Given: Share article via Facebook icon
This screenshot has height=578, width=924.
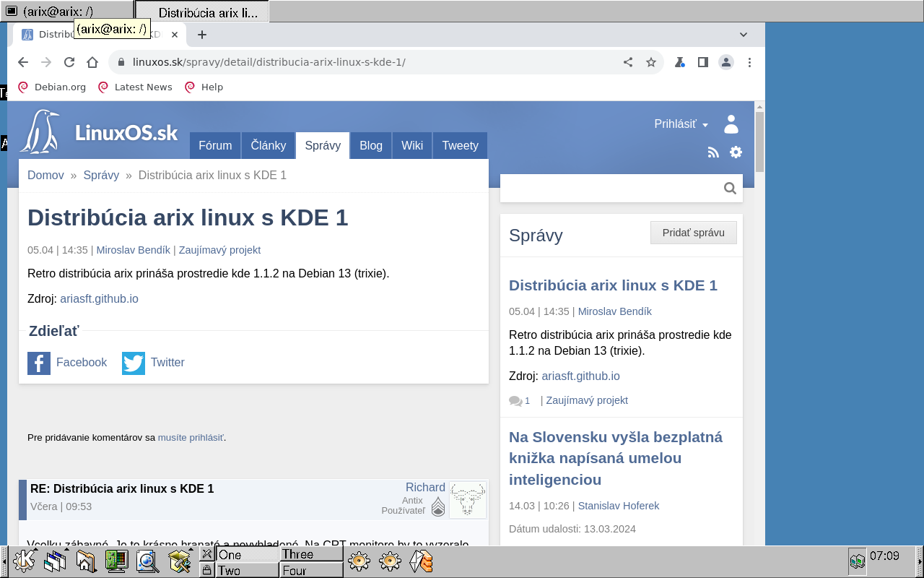Looking at the screenshot, I should [x=39, y=363].
